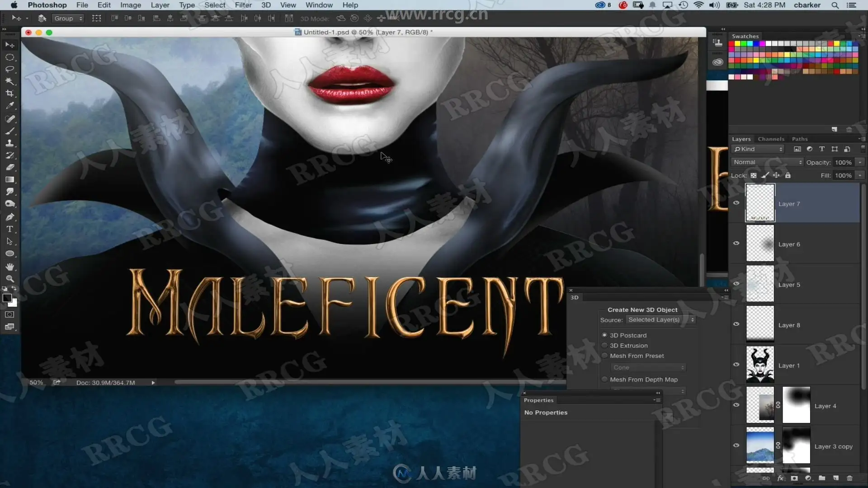The height and width of the screenshot is (488, 868).
Task: Delete layer with trash icon
Action: pyautogui.click(x=849, y=478)
